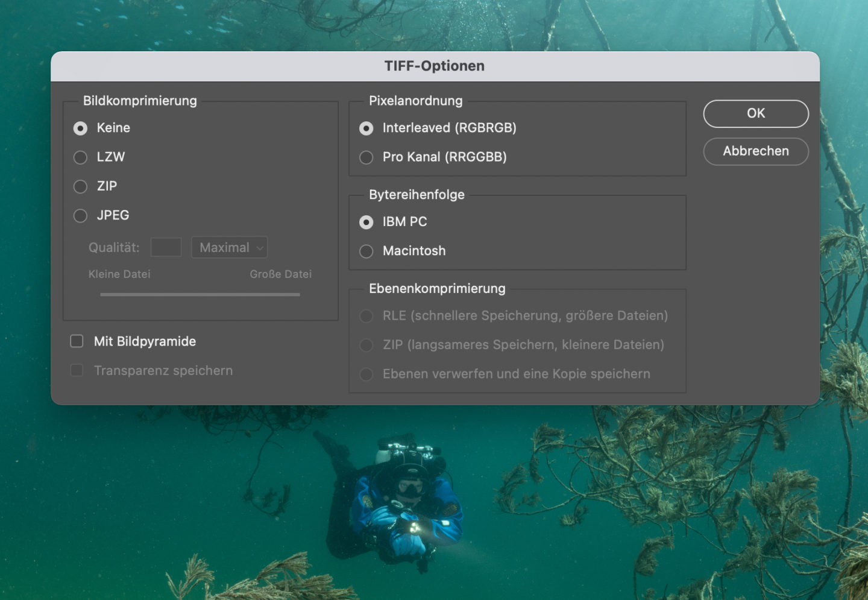Click the Abbrechen button
This screenshot has height=600, width=868.
point(756,151)
